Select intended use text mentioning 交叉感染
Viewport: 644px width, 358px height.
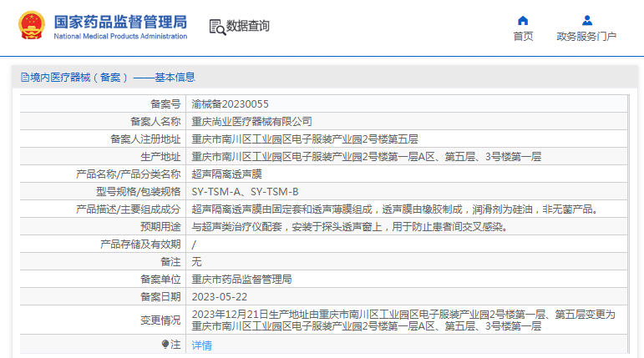pyautogui.click(x=350, y=227)
